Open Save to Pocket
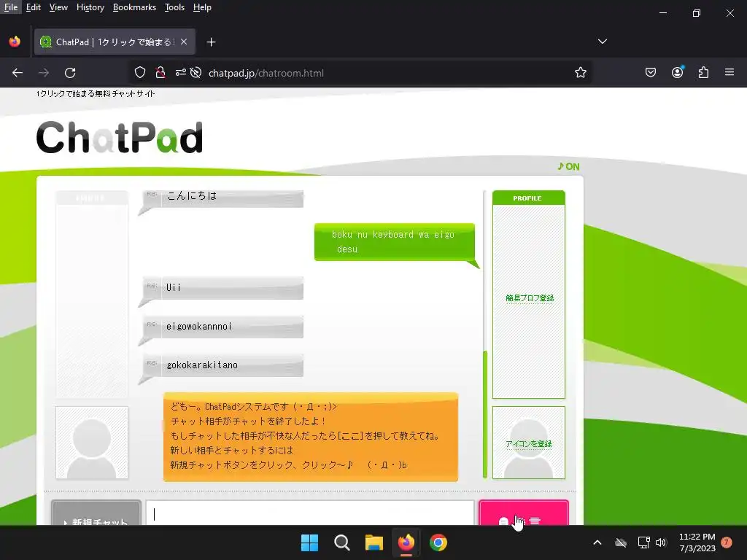Viewport: 747px width, 560px height. tap(650, 72)
